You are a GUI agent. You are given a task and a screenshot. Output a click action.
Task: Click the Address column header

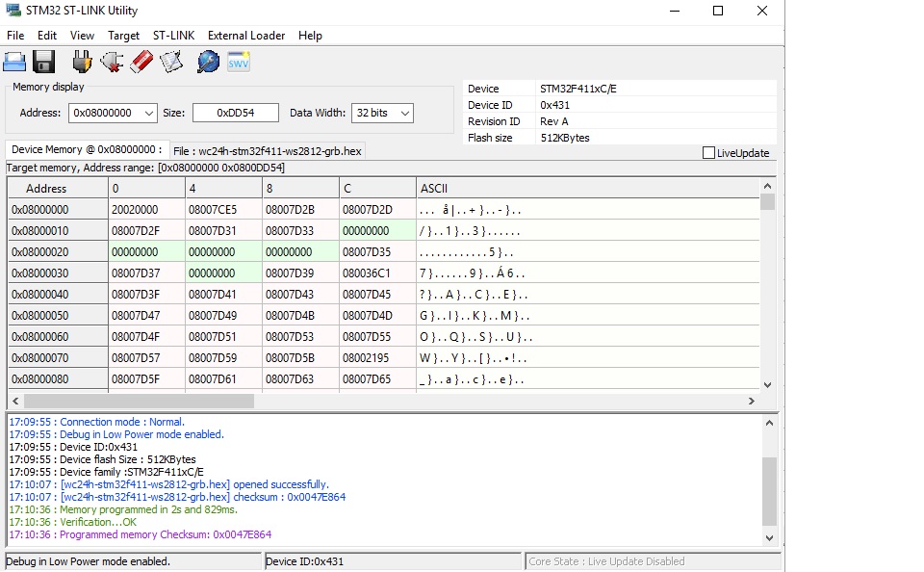[x=58, y=189]
